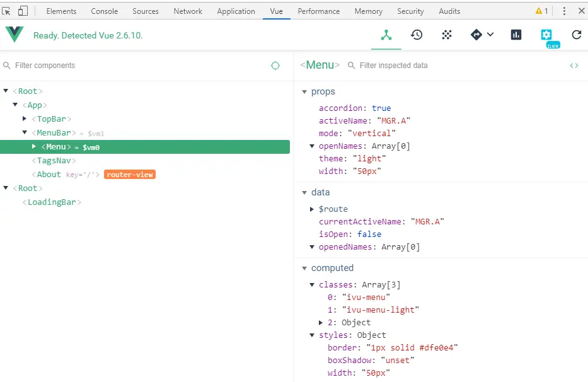Expand the $route object

click(x=311, y=209)
